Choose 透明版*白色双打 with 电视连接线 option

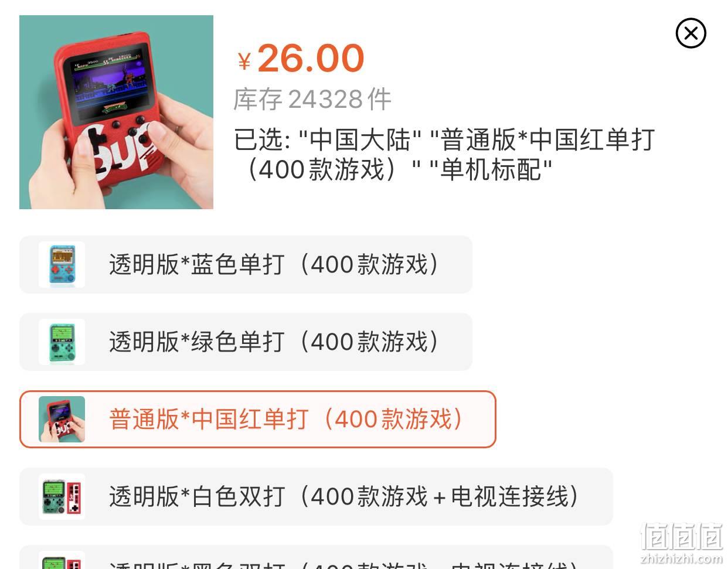pyautogui.click(x=316, y=496)
